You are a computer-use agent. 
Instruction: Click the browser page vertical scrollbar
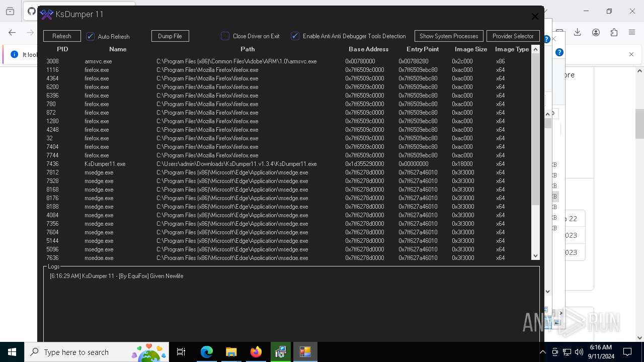pyautogui.click(x=639, y=123)
